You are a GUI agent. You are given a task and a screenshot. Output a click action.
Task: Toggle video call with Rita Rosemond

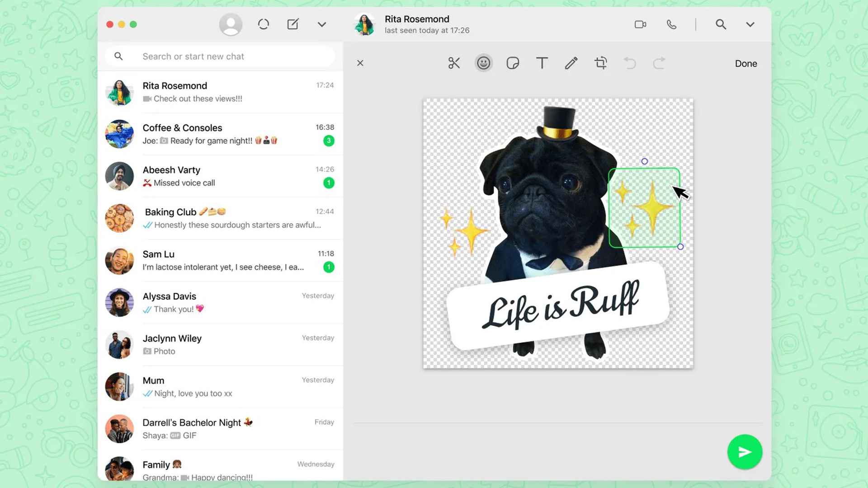pos(641,24)
